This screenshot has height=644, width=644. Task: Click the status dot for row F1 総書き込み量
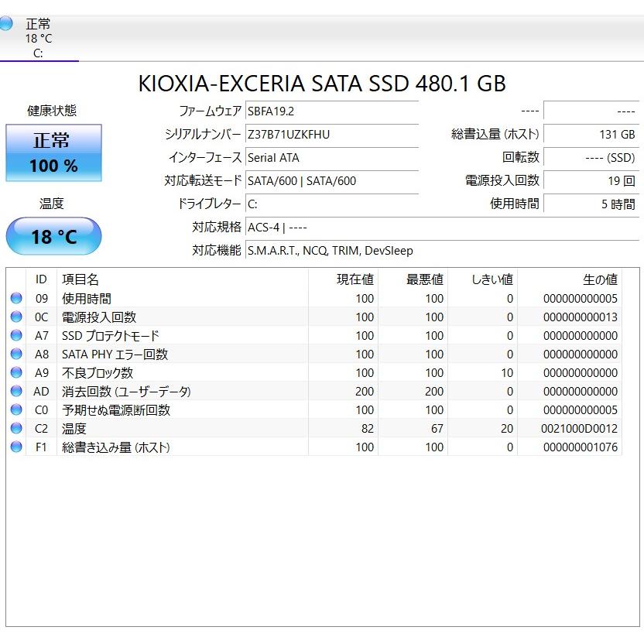pos(16,447)
